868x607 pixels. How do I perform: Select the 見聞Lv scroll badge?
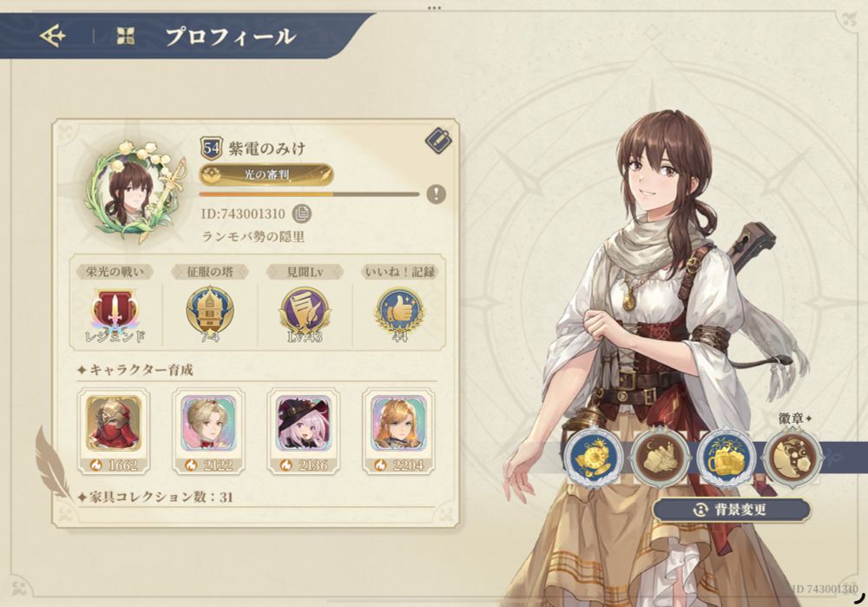point(305,313)
